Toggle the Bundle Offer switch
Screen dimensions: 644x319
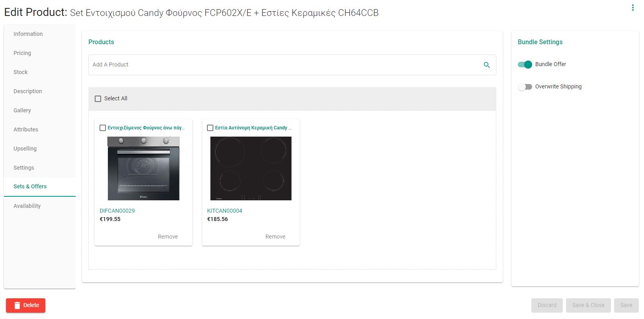[x=525, y=65]
